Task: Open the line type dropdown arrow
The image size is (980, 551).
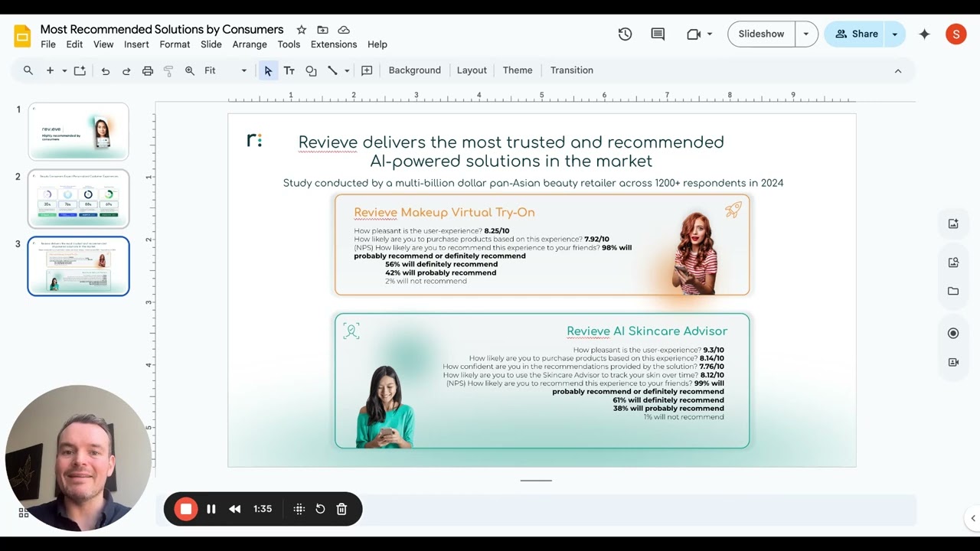Action: (x=347, y=70)
